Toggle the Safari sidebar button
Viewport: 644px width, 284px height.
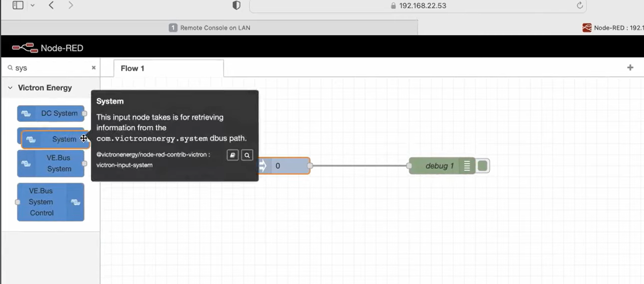18,5
